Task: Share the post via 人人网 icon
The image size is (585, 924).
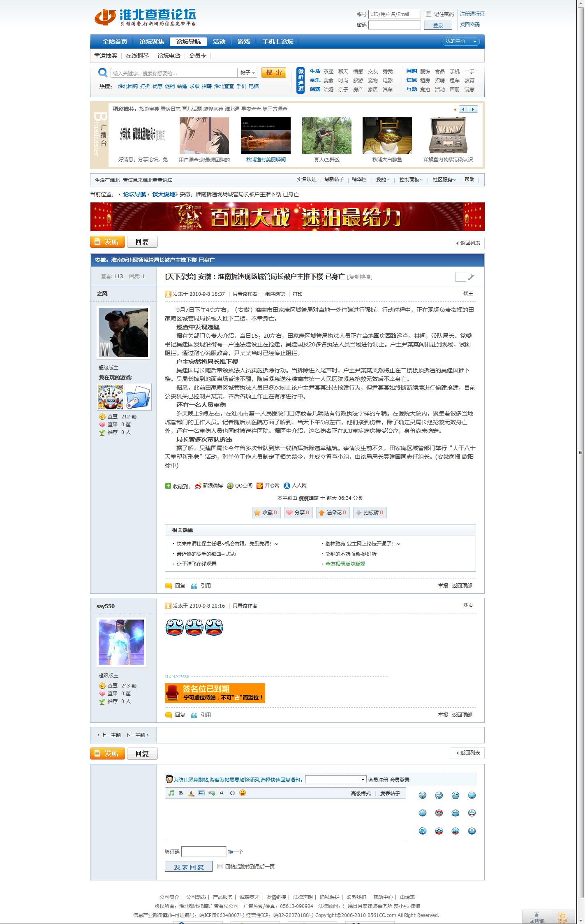Action: pyautogui.click(x=287, y=486)
